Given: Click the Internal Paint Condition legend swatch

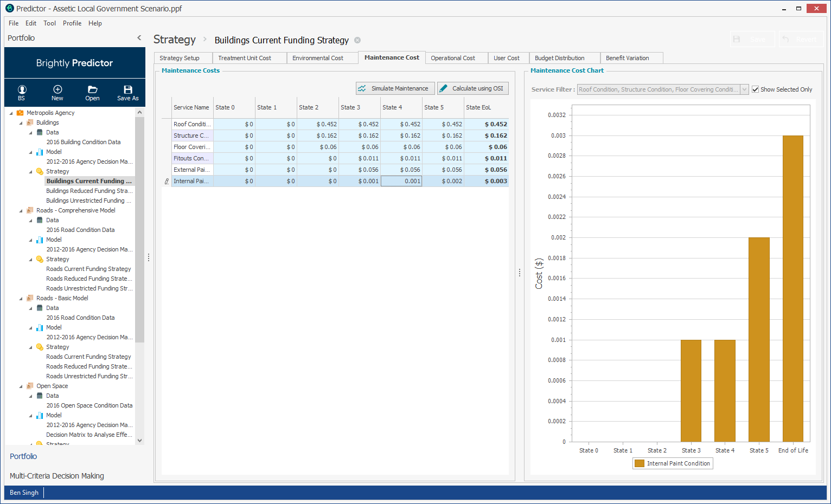Looking at the screenshot, I should (640, 463).
